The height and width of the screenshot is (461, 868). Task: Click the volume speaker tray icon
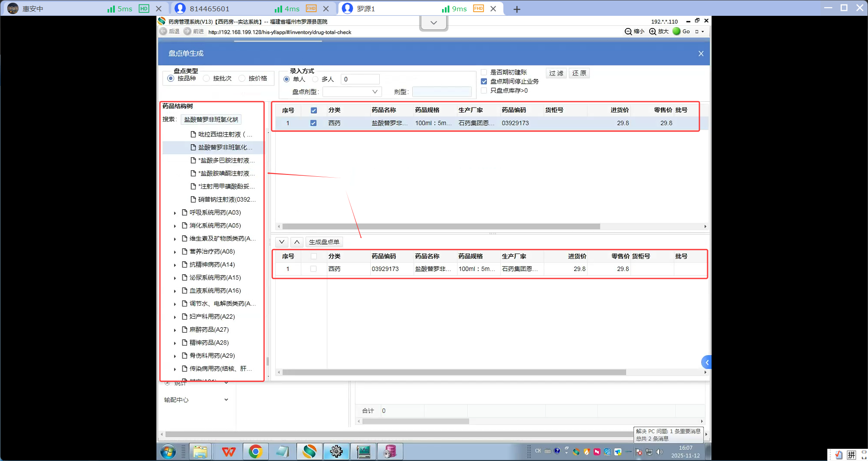660,452
